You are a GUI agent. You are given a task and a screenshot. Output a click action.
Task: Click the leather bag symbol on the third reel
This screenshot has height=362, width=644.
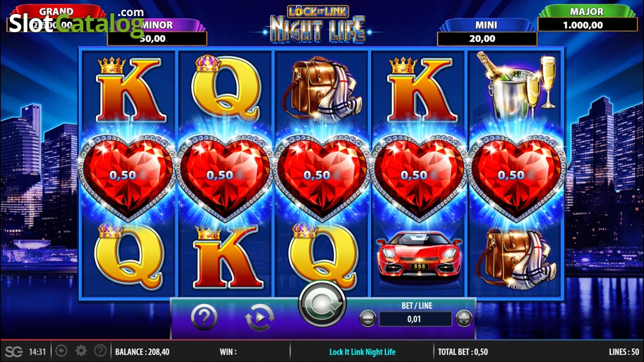pyautogui.click(x=321, y=89)
